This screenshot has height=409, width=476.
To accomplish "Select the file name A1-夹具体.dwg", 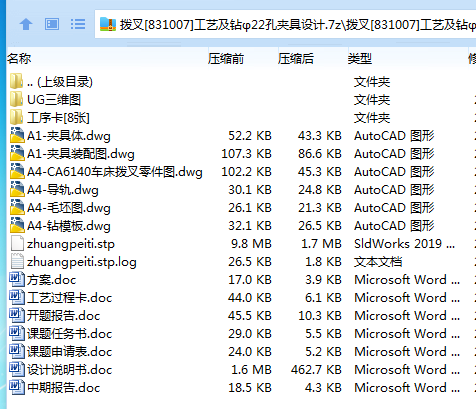I will [x=69, y=136].
